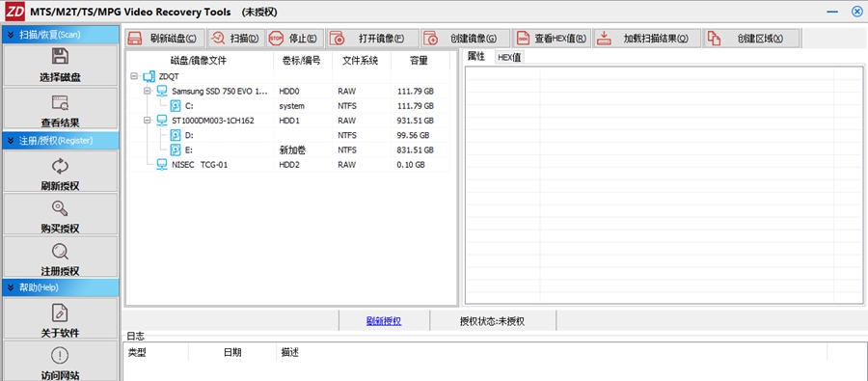Click the 磁盘/镜像文件 column header
Viewport: 868px width, 381px height.
tap(199, 61)
